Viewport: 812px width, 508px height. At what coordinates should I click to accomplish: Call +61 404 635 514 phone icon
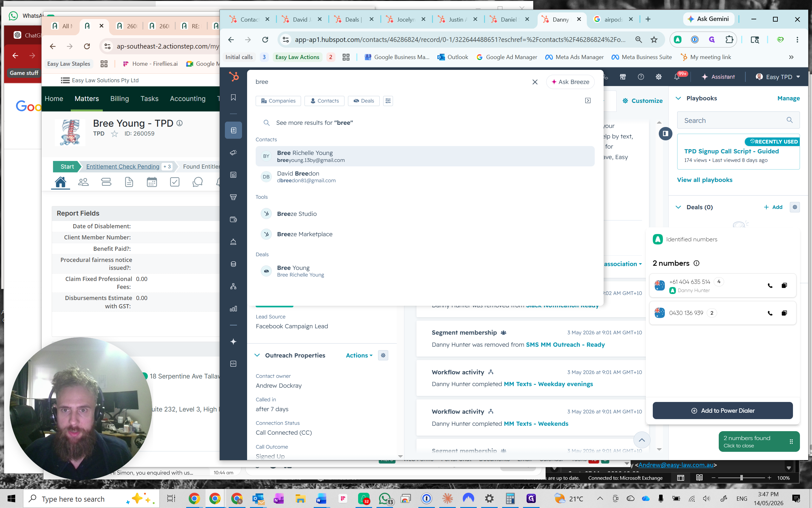pyautogui.click(x=770, y=285)
